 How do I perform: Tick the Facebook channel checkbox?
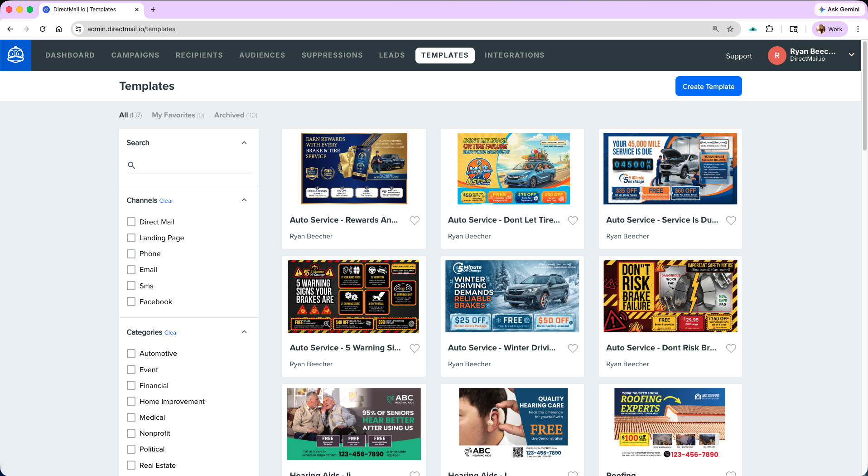[131, 302]
